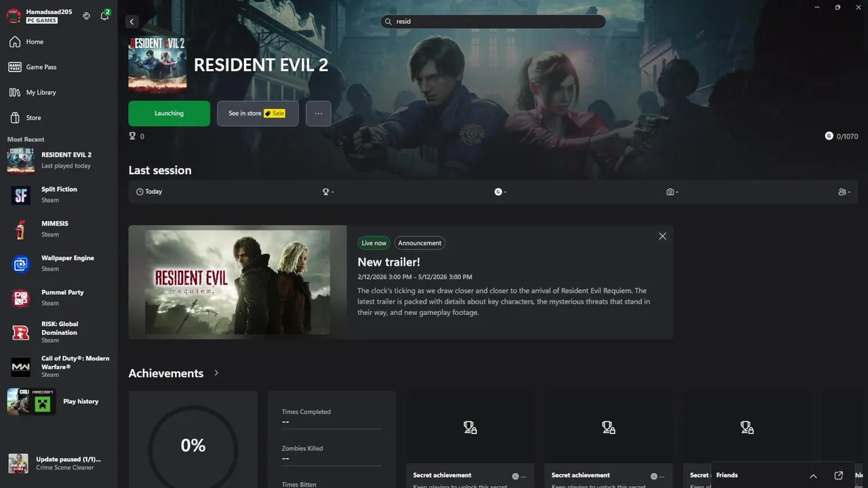Click the gamerscore 0/1070 indicator
868x488 pixels.
coord(842,136)
